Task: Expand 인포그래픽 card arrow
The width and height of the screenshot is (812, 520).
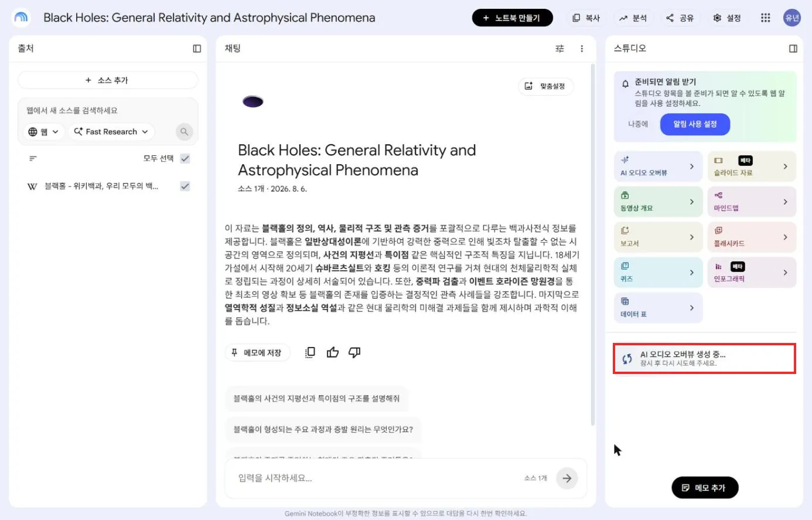Action: [x=786, y=273]
